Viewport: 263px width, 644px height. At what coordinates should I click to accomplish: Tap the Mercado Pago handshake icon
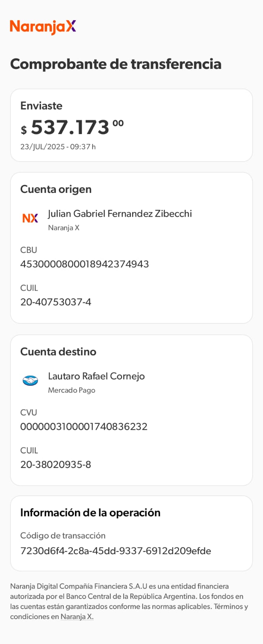[x=30, y=380]
